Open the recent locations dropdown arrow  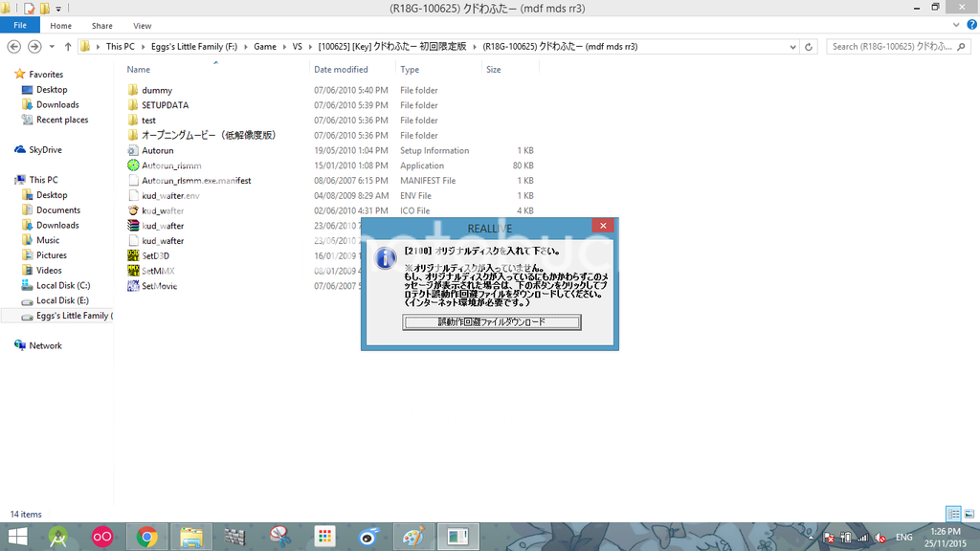(x=52, y=46)
